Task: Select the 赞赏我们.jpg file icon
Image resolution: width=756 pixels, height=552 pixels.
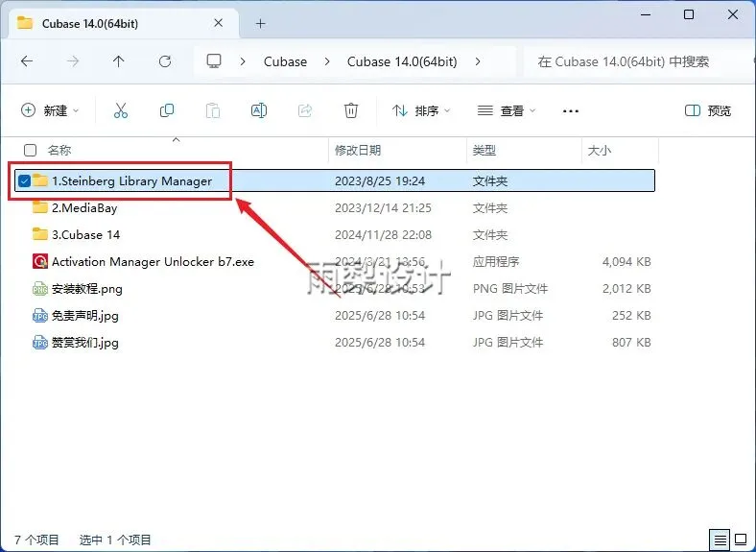Action: 40,343
